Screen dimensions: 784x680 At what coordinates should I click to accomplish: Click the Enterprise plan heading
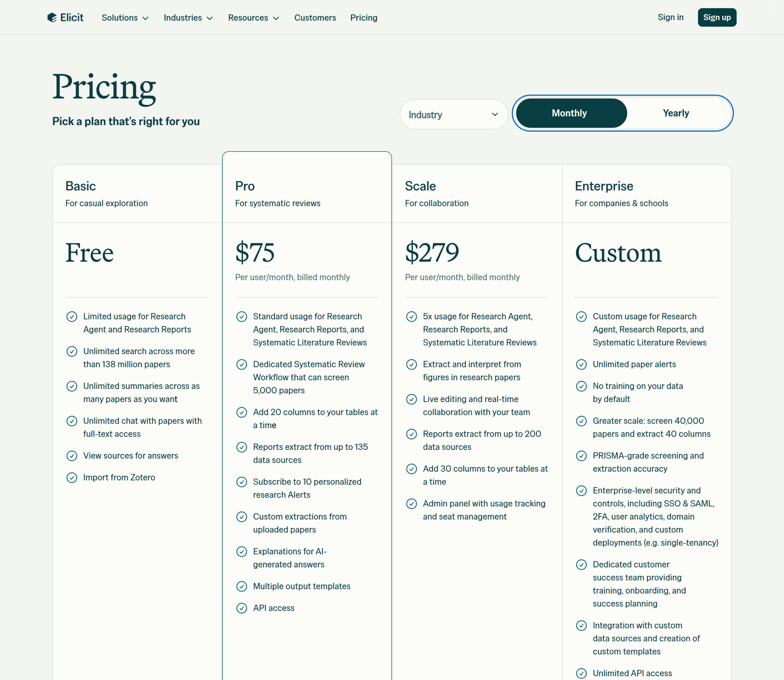pyautogui.click(x=604, y=186)
